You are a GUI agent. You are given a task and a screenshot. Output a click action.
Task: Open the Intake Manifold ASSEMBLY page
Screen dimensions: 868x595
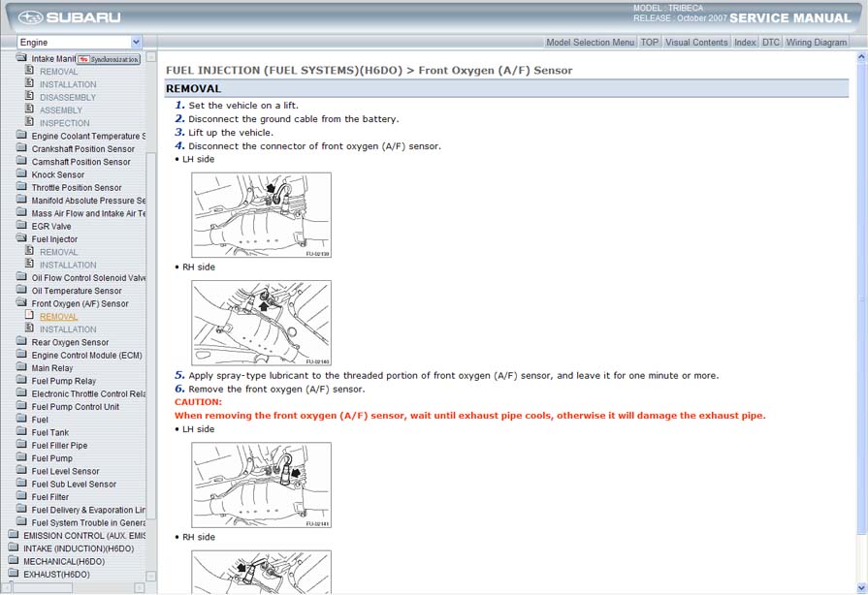[x=61, y=110]
